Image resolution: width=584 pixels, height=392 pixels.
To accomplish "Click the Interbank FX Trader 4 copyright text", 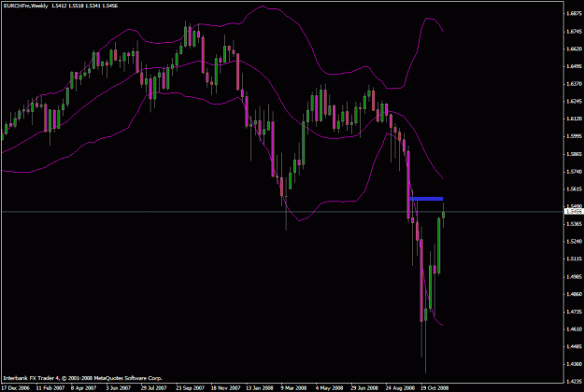I will pyautogui.click(x=82, y=378).
